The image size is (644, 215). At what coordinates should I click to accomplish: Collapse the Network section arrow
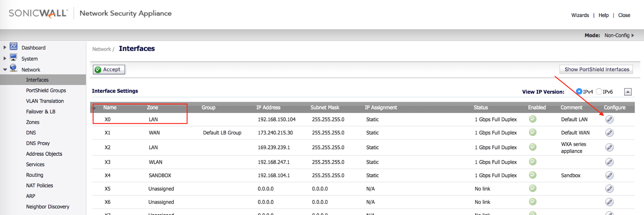click(5, 70)
